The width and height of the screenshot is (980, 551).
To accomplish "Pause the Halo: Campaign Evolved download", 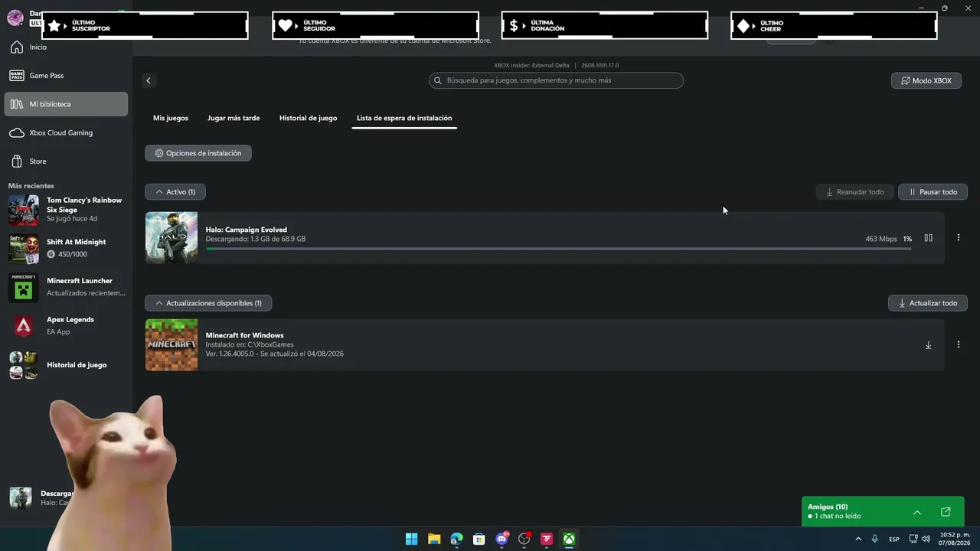I will point(928,238).
